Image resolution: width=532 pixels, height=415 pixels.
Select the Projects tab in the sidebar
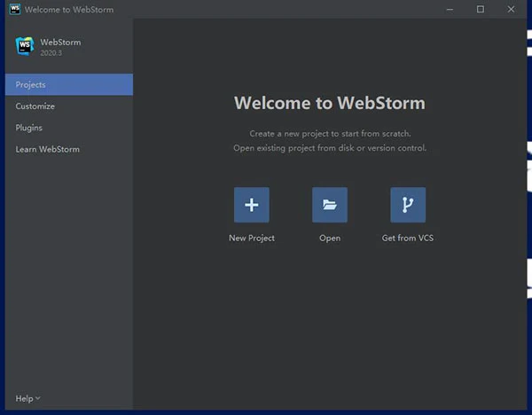pyautogui.click(x=66, y=85)
